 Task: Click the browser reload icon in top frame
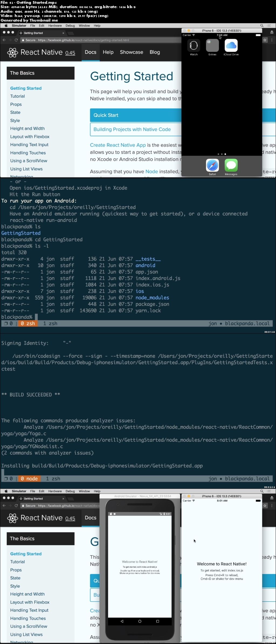pos(16,40)
